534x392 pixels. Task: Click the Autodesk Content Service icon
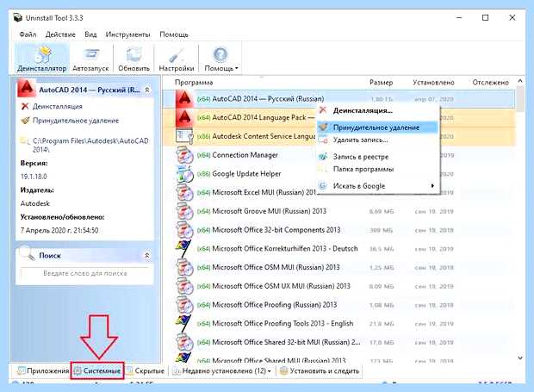[184, 136]
